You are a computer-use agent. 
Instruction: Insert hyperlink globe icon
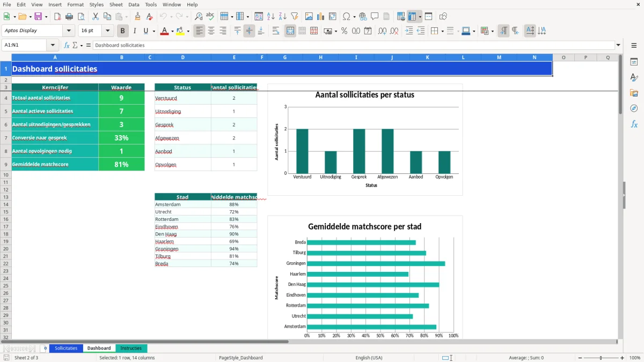pyautogui.click(x=363, y=17)
